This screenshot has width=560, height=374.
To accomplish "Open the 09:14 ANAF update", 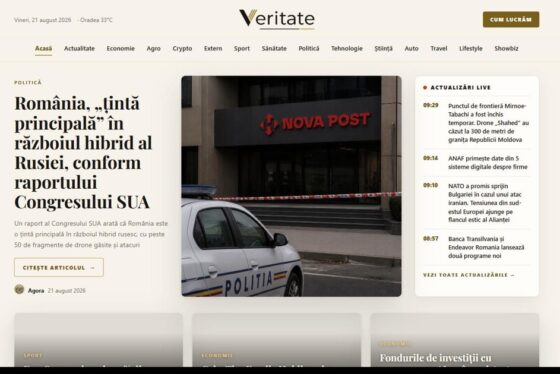I will 476,163.
